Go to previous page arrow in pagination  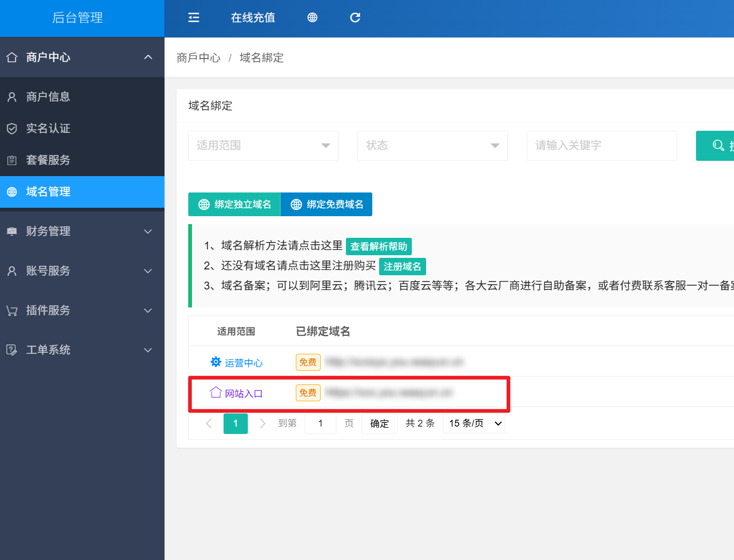point(209,423)
